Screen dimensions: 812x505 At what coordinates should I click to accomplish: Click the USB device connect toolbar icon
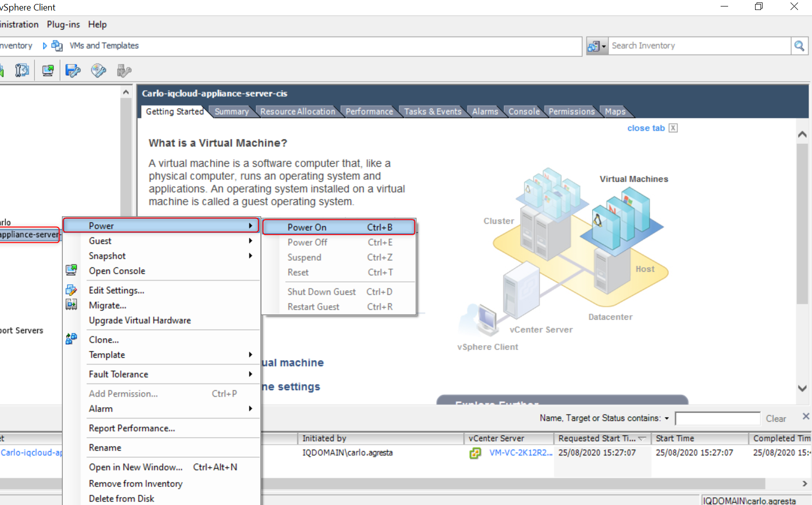coord(124,71)
